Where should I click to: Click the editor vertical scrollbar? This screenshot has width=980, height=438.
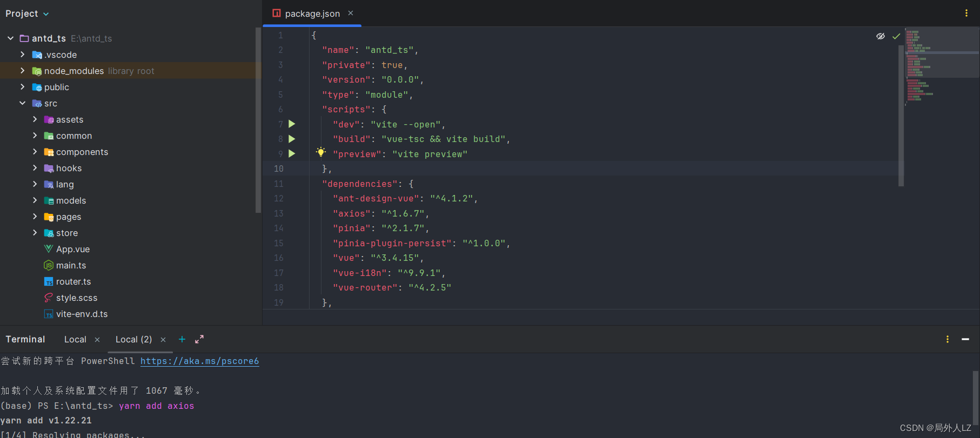[x=901, y=116]
